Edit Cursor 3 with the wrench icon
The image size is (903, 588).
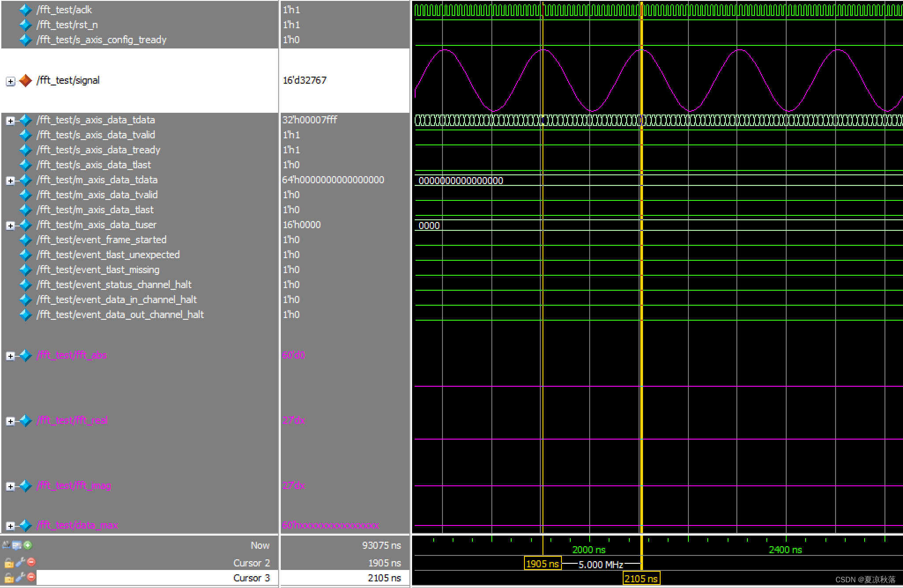click(x=20, y=577)
